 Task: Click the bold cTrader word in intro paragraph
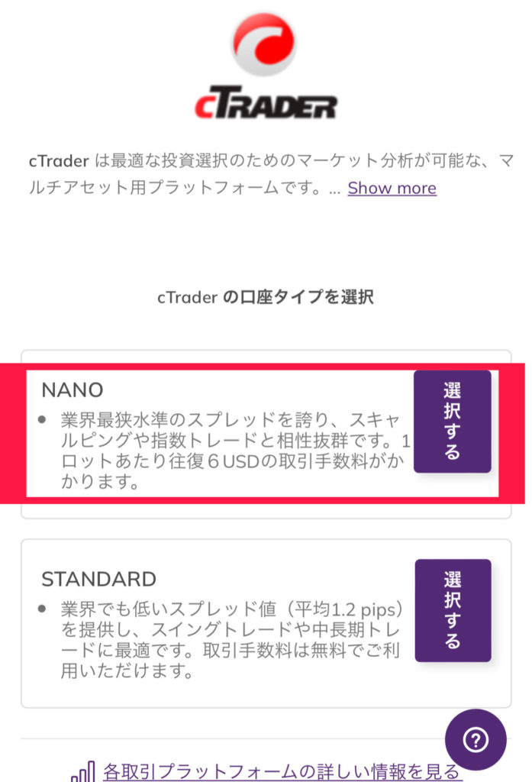click(59, 161)
